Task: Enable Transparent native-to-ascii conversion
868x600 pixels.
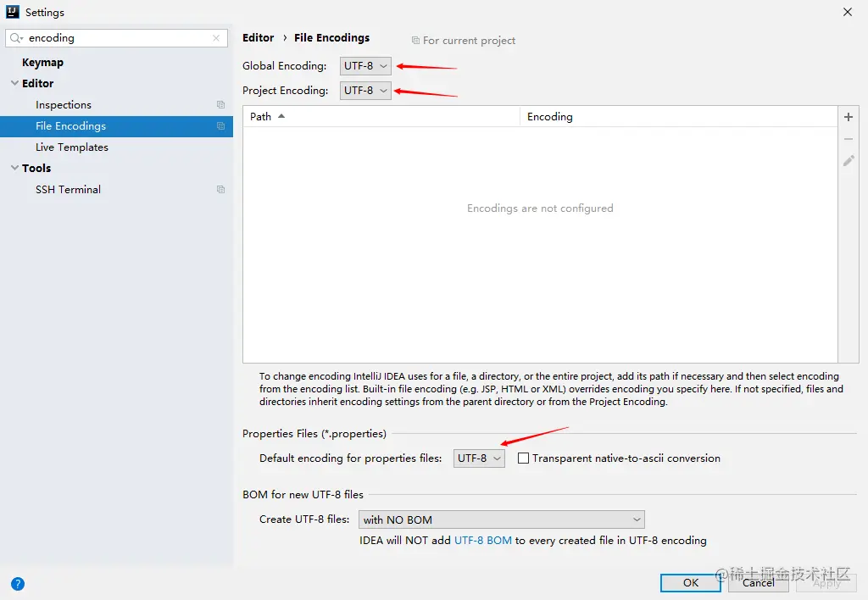Action: point(523,458)
